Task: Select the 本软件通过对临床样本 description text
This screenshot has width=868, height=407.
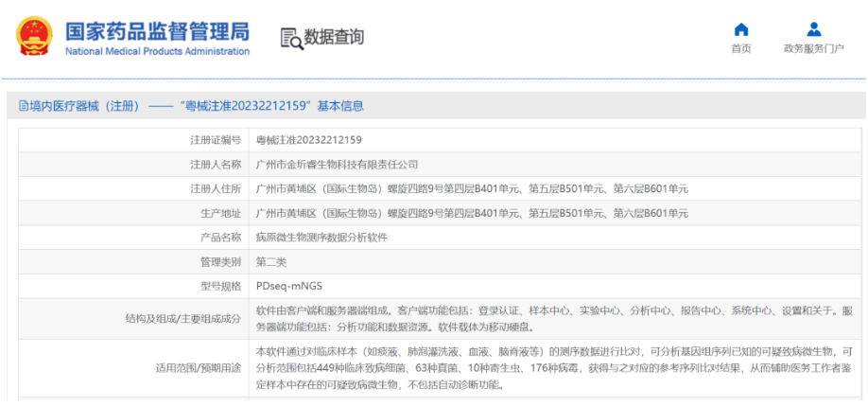Action: pyautogui.click(x=554, y=368)
